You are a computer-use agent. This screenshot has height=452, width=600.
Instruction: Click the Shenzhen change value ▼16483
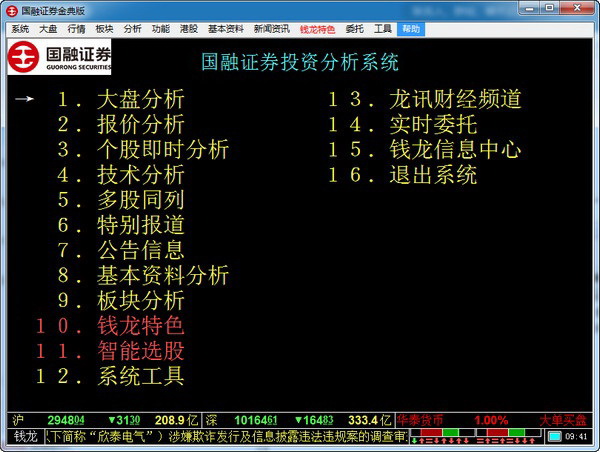[314, 421]
